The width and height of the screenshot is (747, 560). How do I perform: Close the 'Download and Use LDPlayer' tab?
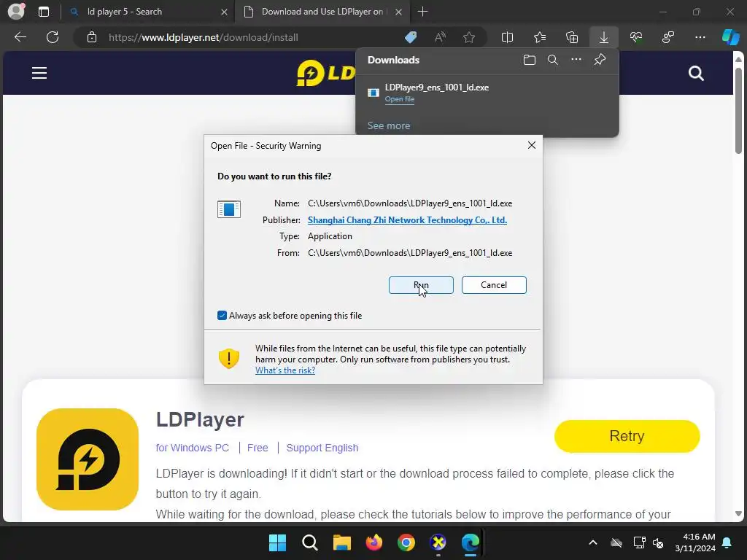[399, 12]
